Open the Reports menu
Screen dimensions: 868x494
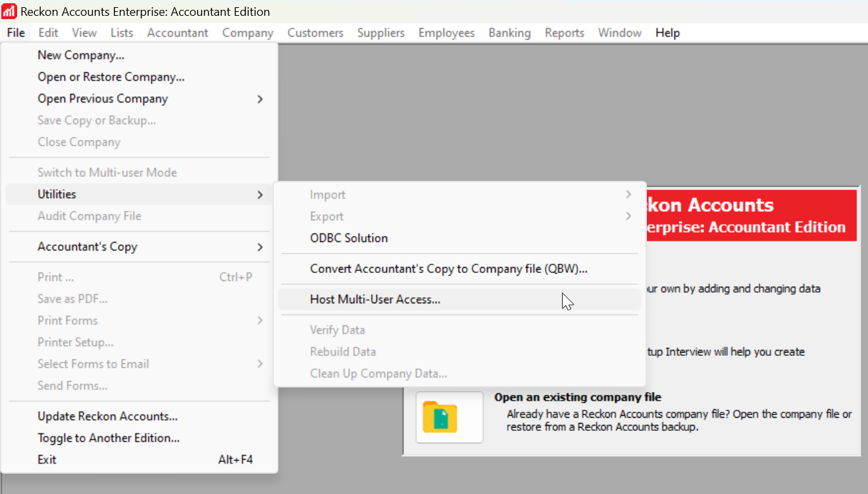565,33
